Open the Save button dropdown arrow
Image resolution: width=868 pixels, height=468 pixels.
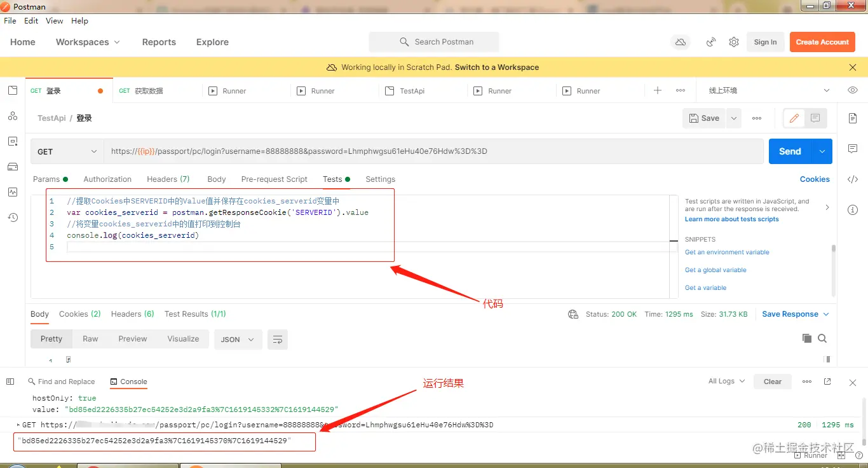(734, 118)
